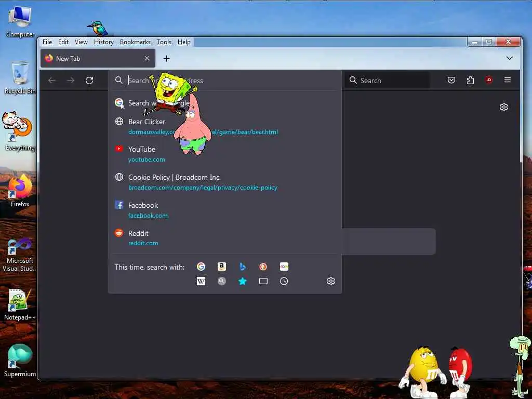Click the red M&M desktop character
Screen dimensions: 532x399
459,372
